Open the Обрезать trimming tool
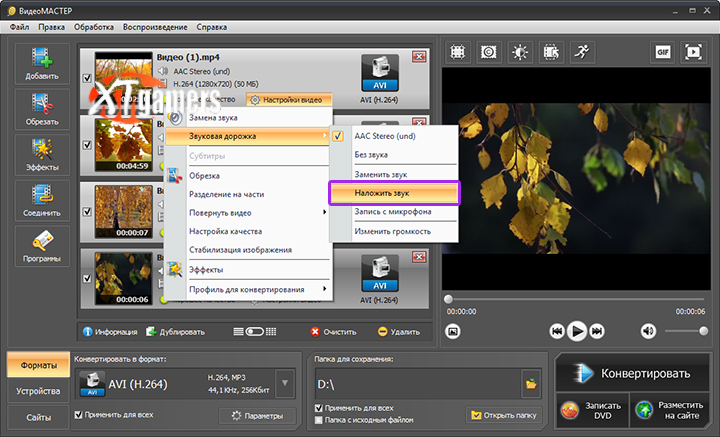 coord(42,109)
